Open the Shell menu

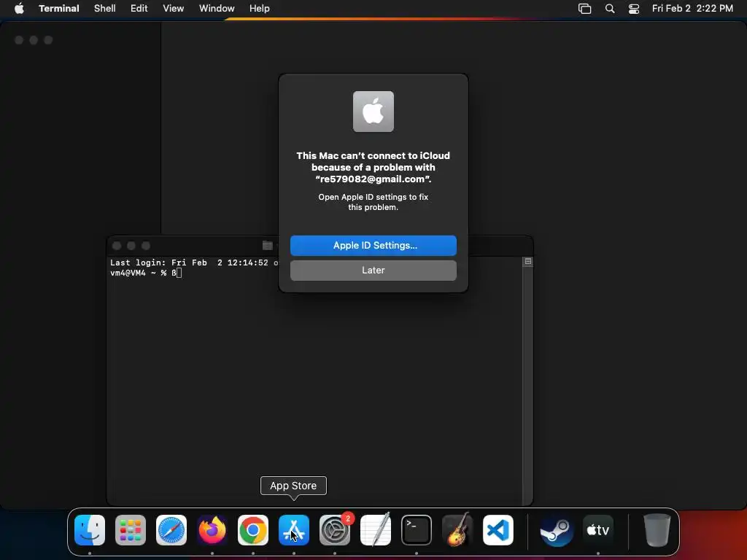coord(105,8)
